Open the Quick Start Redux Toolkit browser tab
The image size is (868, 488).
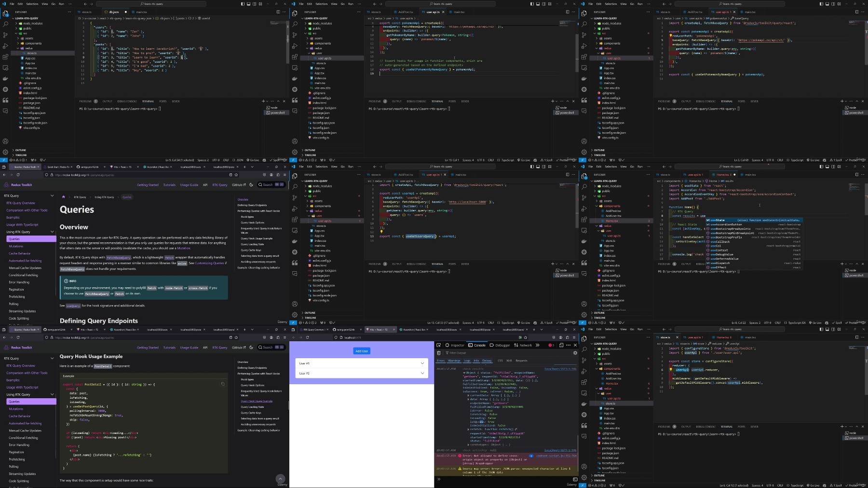[58, 167]
